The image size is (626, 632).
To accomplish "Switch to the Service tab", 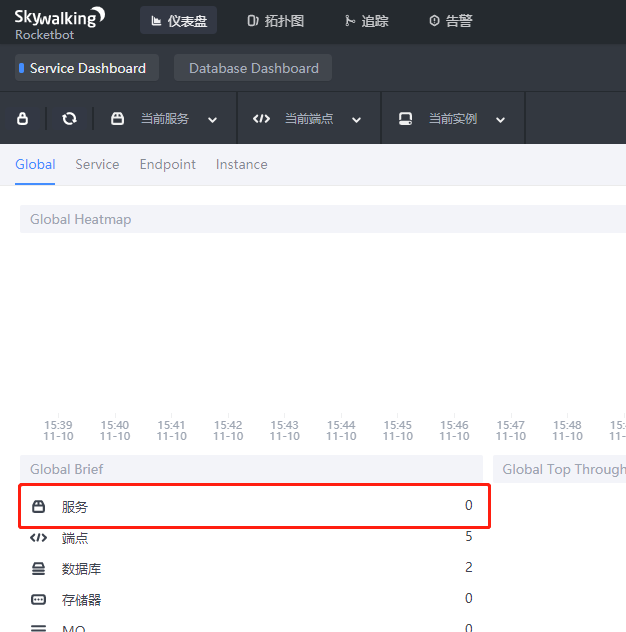I will (97, 164).
